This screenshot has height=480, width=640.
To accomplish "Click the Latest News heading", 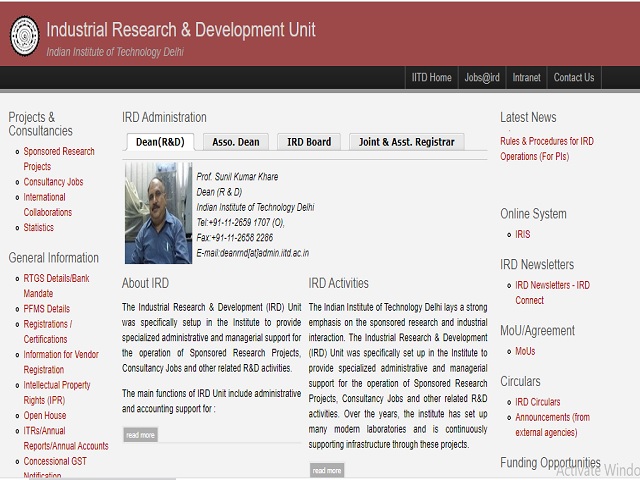I will (528, 118).
